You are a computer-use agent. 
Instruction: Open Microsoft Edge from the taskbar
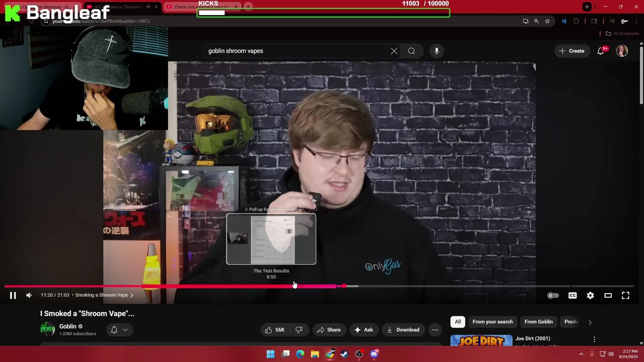pyautogui.click(x=300, y=354)
